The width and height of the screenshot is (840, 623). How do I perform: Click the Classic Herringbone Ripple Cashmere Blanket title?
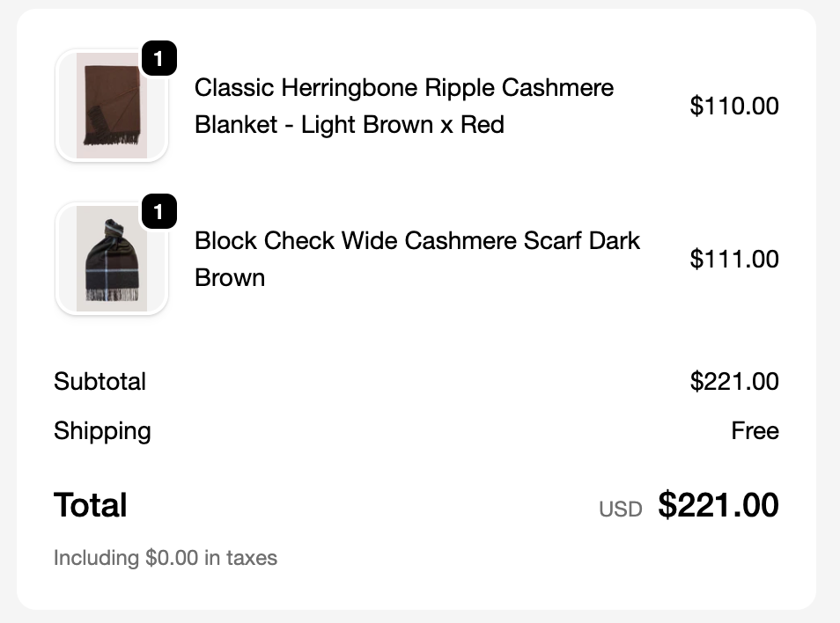[x=403, y=88]
